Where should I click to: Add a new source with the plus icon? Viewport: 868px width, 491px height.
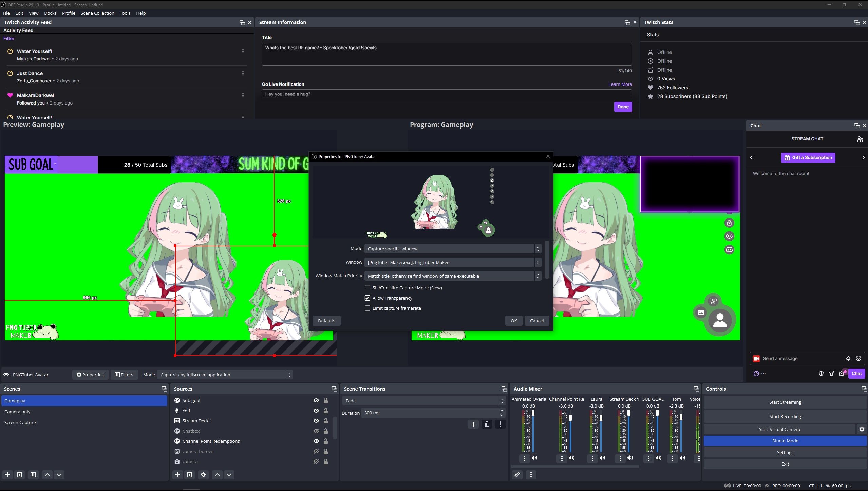tap(177, 475)
